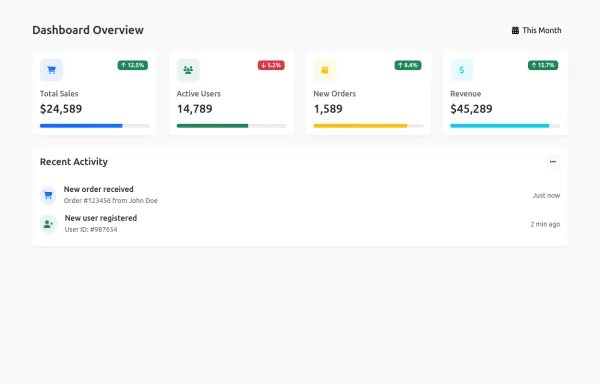
Task: Click Order #123456 from John Doe text
Action: tap(111, 200)
